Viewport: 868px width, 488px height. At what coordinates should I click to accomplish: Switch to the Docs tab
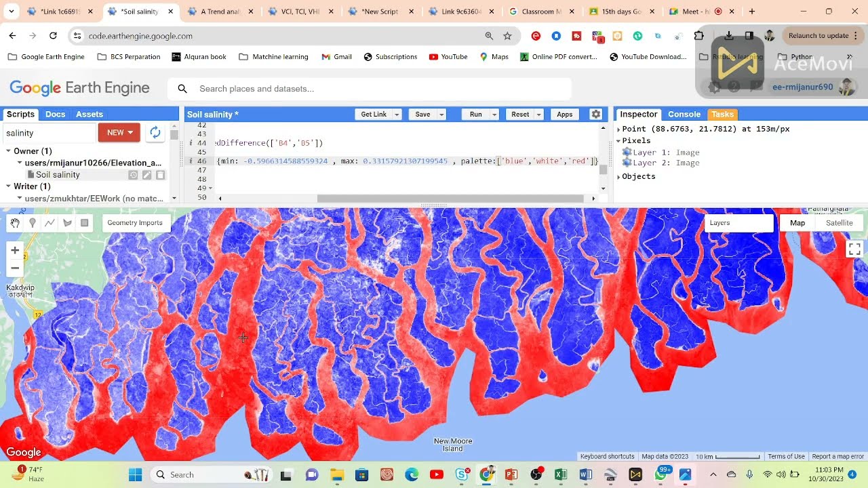56,115
